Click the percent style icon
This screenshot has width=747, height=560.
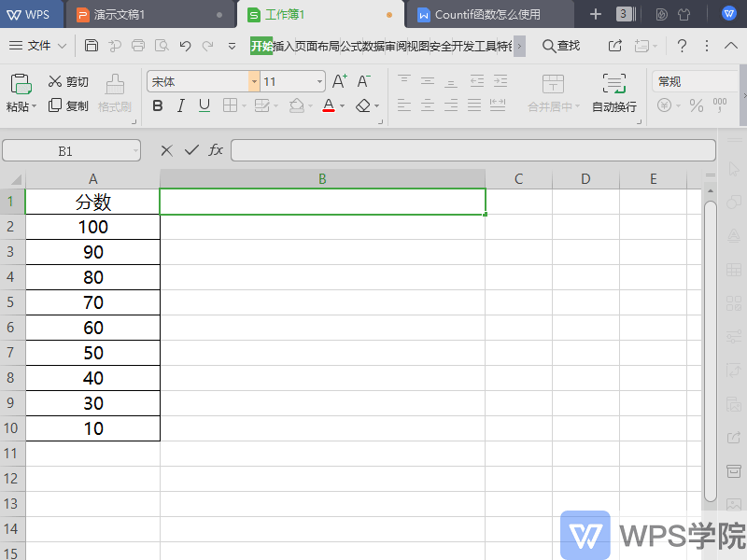[696, 105]
